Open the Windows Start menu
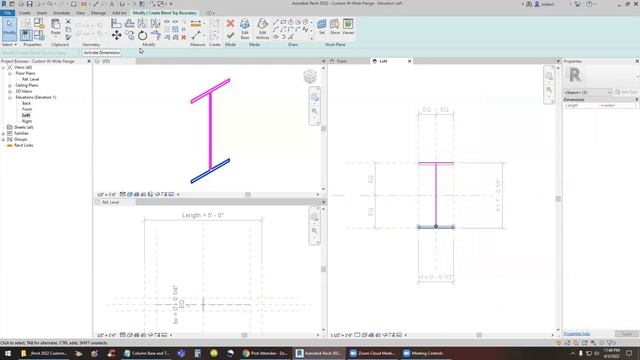 (x=8, y=353)
